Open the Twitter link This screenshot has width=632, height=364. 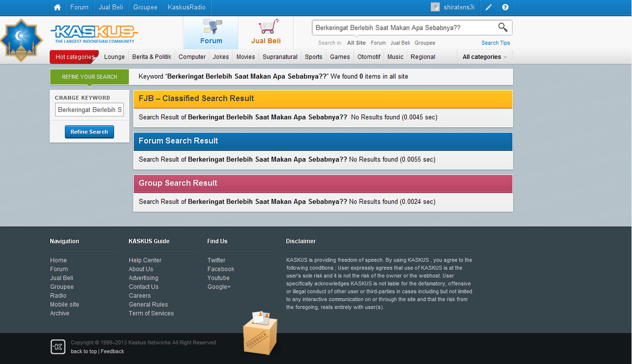(216, 260)
